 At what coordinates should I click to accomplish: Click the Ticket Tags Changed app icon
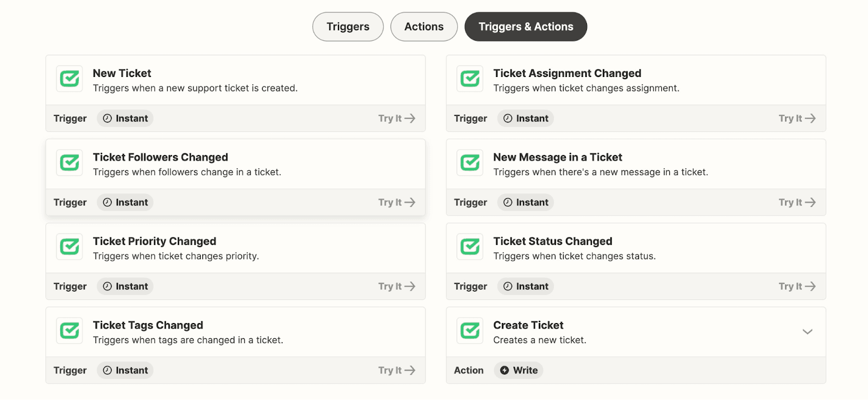pyautogui.click(x=69, y=331)
